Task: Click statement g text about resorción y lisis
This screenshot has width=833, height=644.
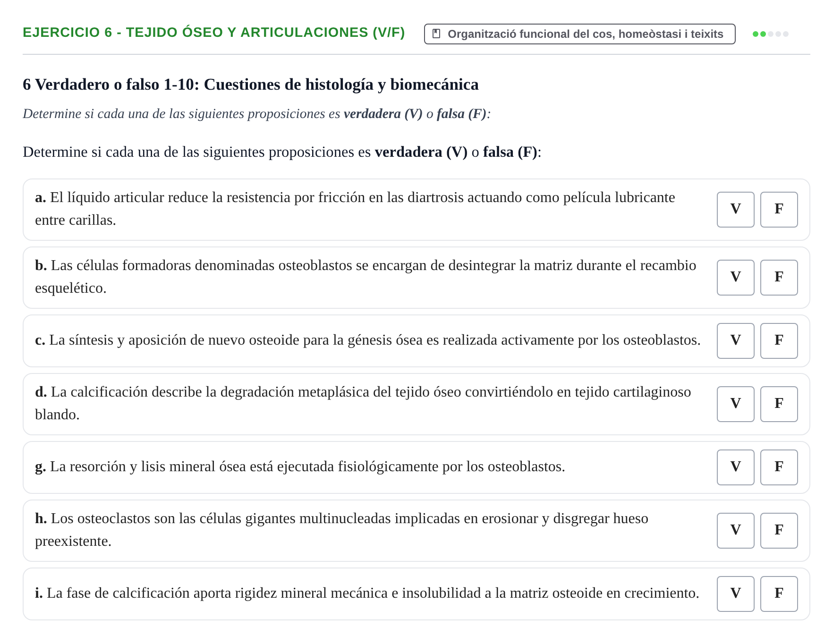Action: [300, 466]
